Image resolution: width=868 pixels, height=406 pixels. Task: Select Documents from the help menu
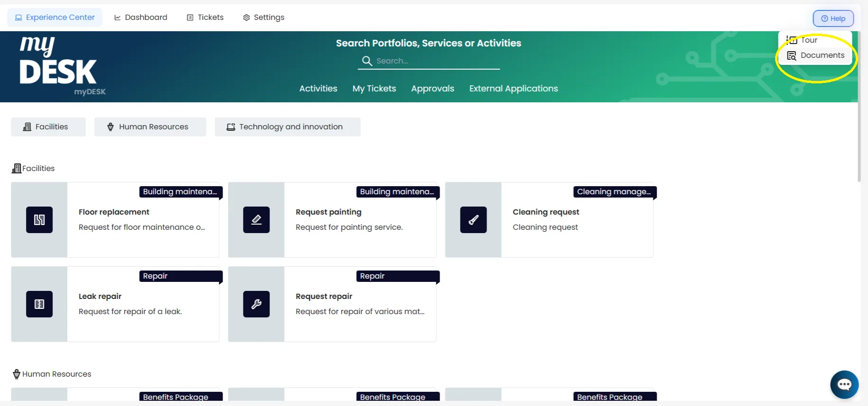pos(815,55)
